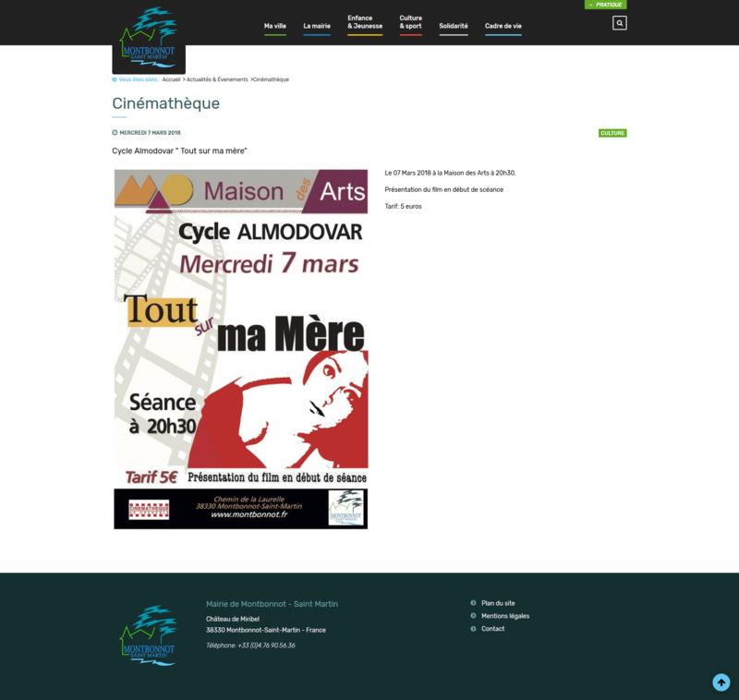Go to Accueil in the breadcrumb

pos(171,79)
